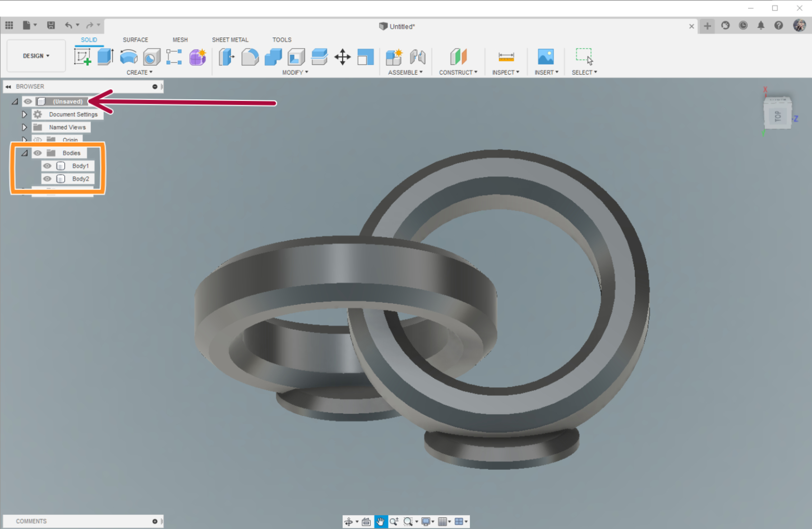
Task: Open Grid and Snaps settings icon
Action: [x=443, y=522]
